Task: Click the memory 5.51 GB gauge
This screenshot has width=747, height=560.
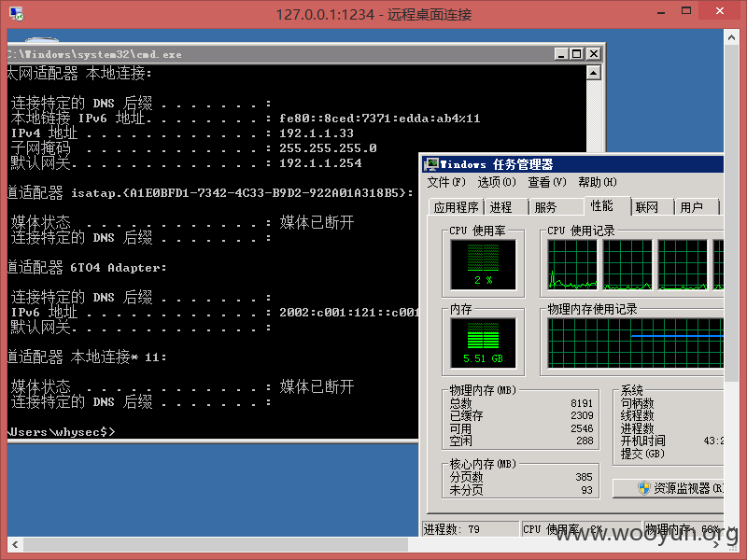Action: pos(483,343)
